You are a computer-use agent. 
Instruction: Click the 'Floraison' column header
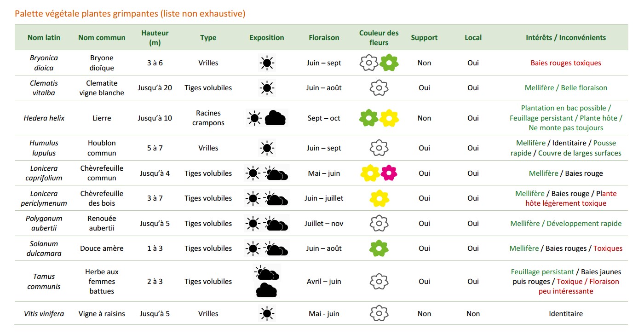324,38
